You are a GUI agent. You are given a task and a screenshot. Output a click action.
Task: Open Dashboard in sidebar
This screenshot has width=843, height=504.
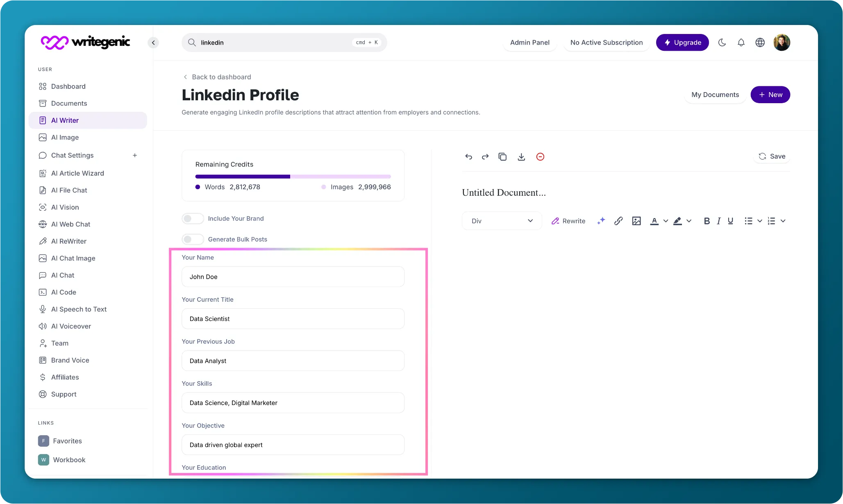88,86
